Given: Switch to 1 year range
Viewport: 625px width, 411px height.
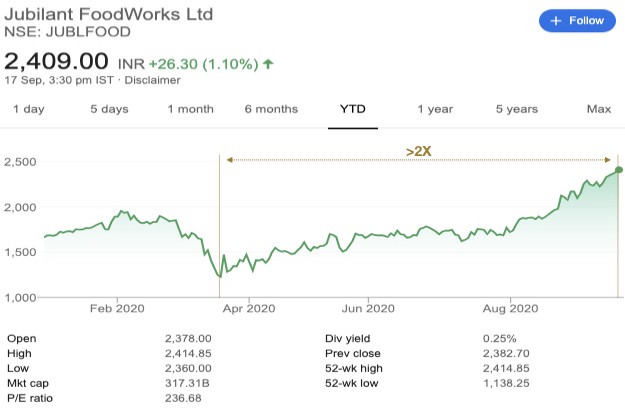Looking at the screenshot, I should coord(435,109).
